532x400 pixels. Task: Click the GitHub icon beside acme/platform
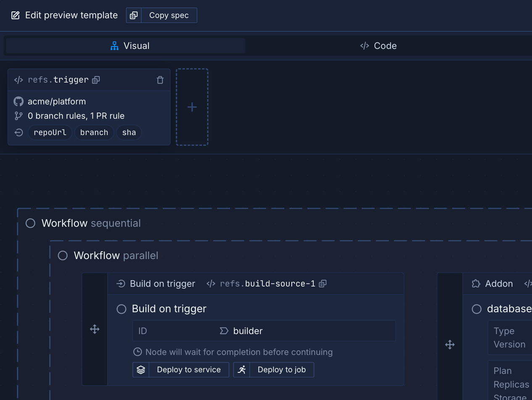pos(18,101)
